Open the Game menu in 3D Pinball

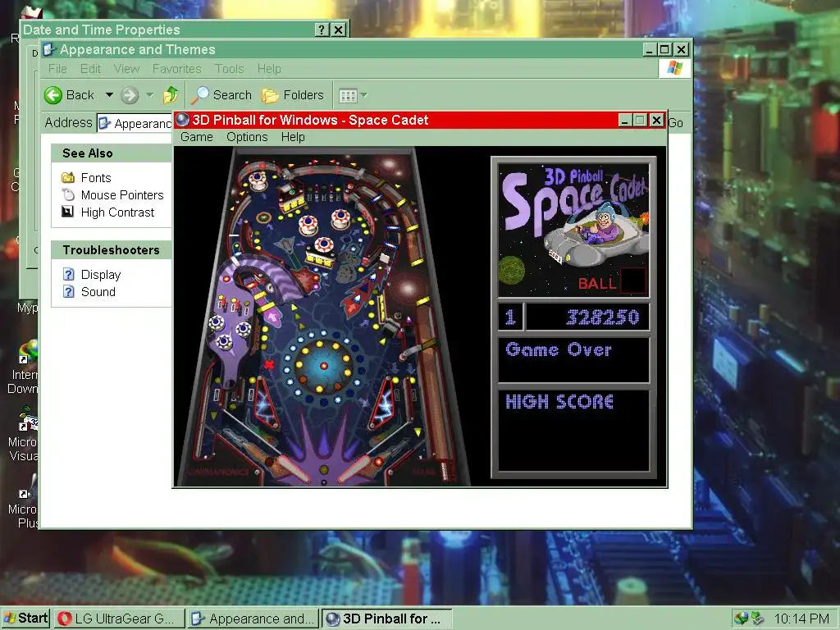[197, 137]
